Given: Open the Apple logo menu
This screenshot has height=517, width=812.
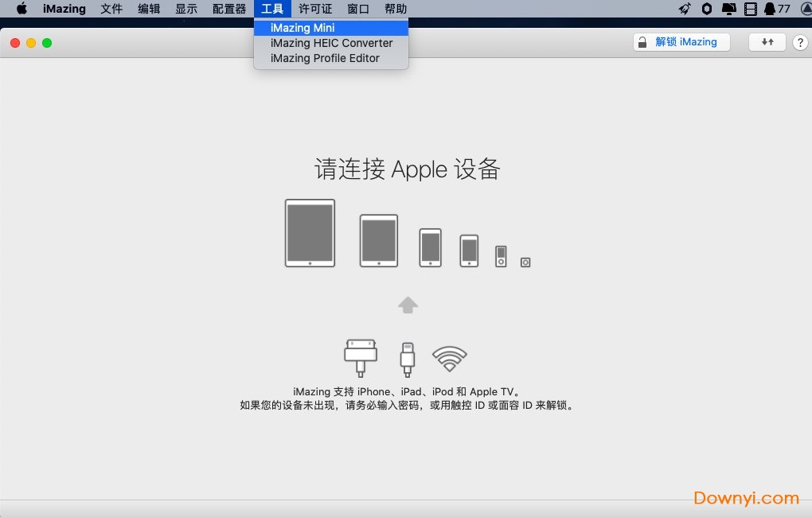Looking at the screenshot, I should 21,9.
